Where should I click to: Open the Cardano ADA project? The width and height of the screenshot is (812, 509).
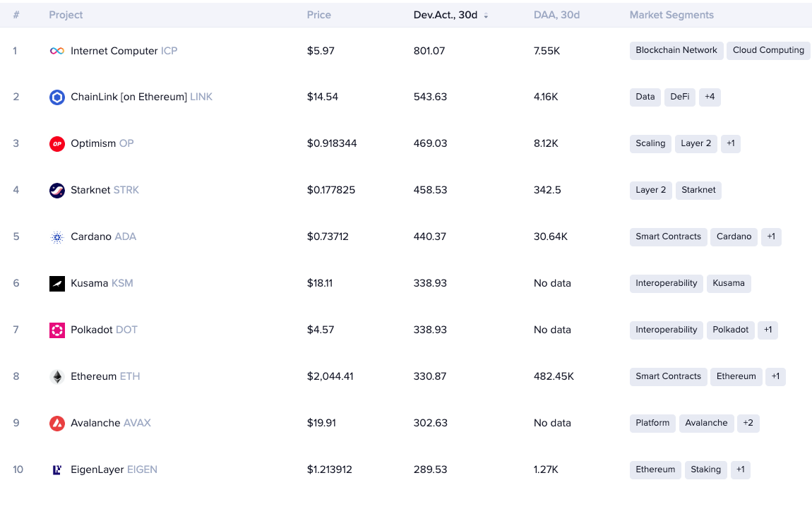(x=103, y=236)
